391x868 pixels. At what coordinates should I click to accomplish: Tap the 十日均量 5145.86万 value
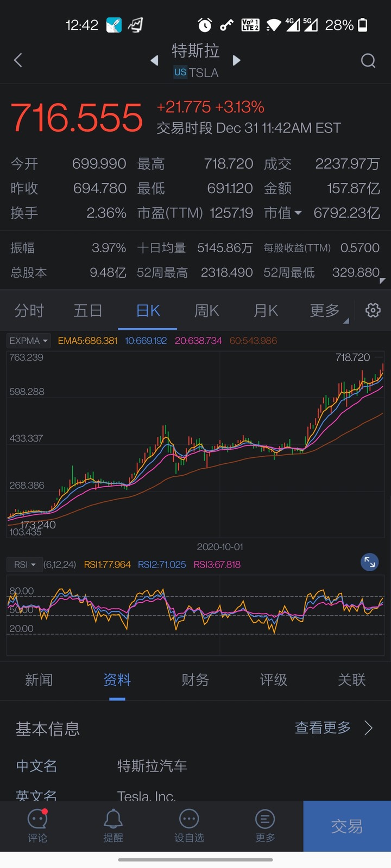point(225,248)
